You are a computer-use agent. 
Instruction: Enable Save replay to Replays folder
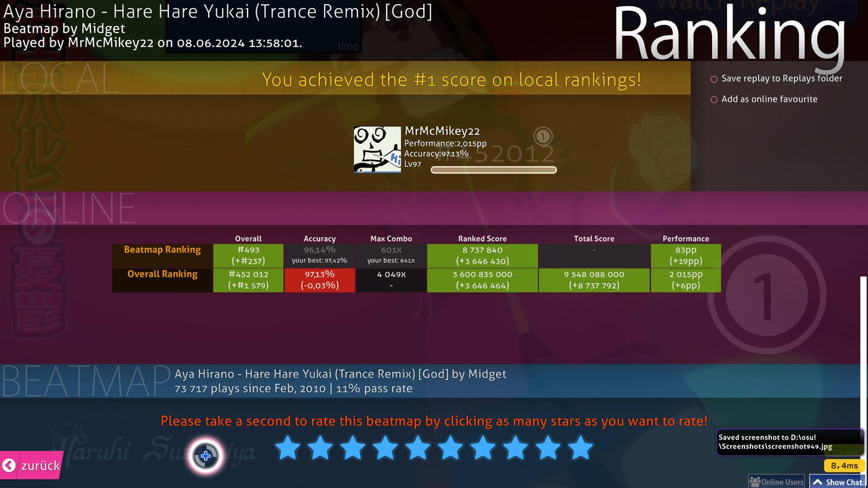tap(776, 79)
